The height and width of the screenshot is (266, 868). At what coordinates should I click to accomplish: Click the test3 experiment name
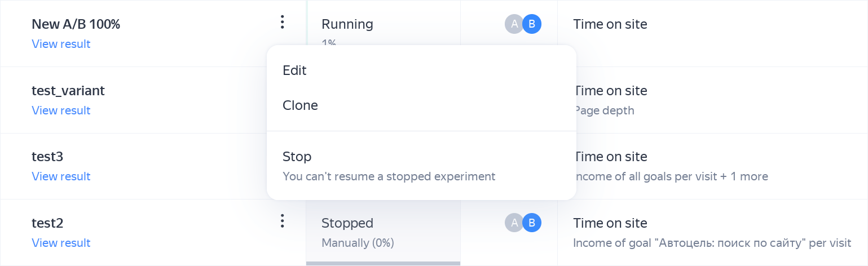click(47, 157)
